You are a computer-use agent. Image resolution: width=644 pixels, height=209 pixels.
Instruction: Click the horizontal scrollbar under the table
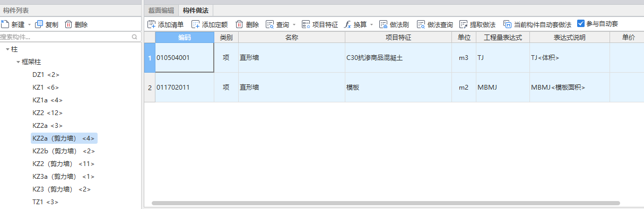click(386, 203)
